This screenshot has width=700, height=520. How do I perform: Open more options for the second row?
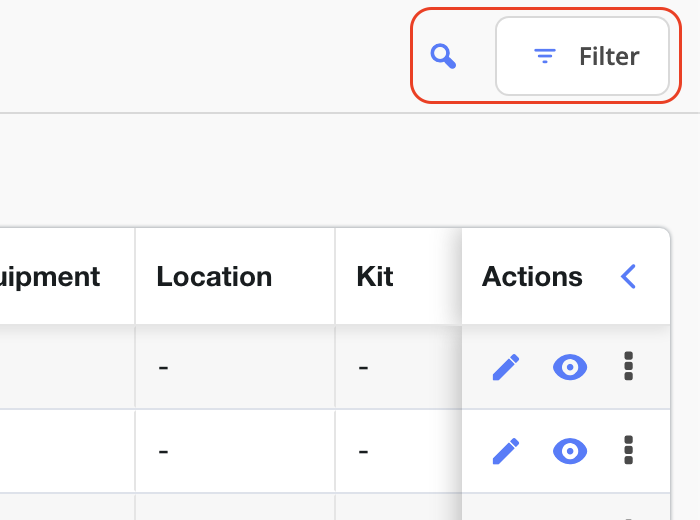click(x=628, y=450)
